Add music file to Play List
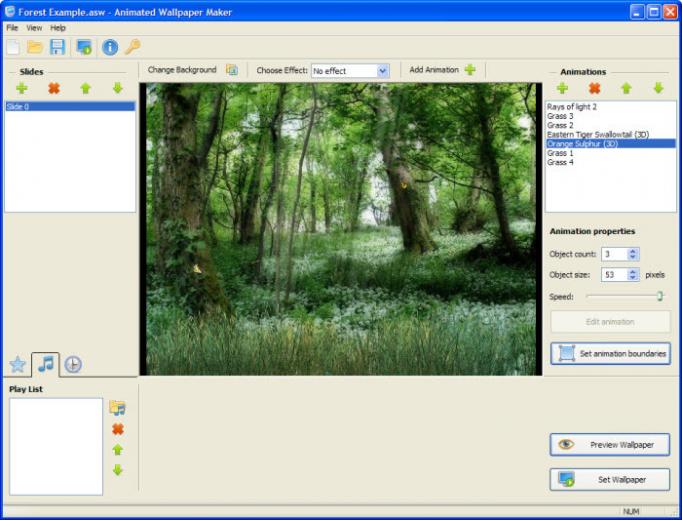The width and height of the screenshot is (682, 520). click(117, 408)
